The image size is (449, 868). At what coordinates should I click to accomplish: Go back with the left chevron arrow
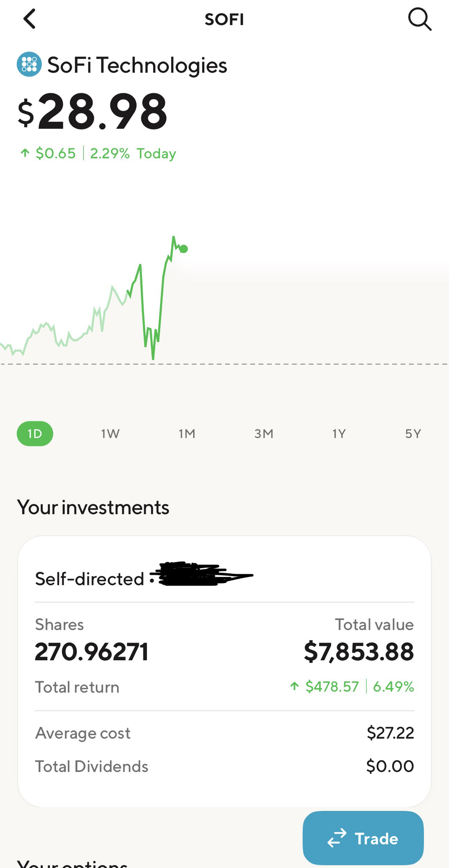tap(29, 19)
